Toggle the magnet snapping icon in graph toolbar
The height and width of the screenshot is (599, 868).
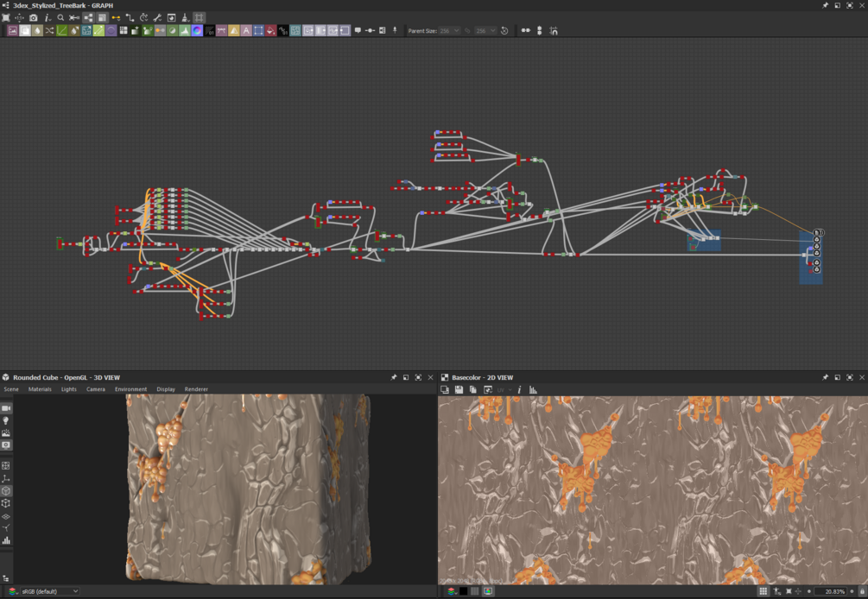pyautogui.click(x=554, y=30)
